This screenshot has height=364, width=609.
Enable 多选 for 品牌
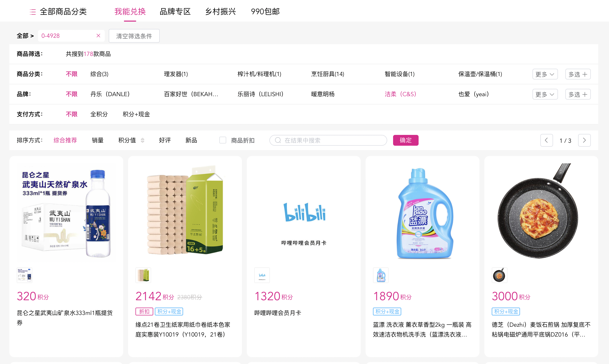coord(578,94)
